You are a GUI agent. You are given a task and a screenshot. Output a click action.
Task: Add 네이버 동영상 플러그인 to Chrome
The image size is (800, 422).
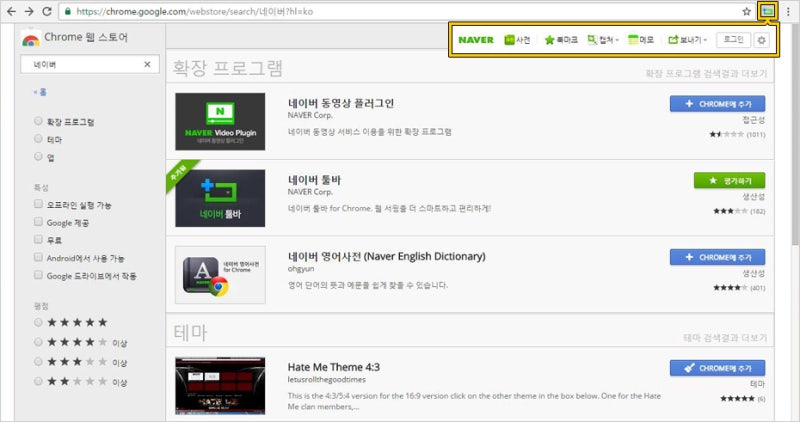[717, 104]
